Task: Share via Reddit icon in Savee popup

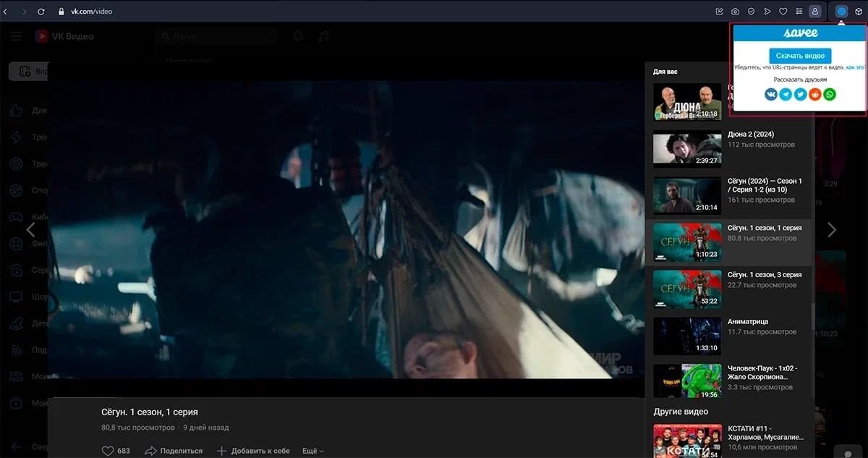Action: pyautogui.click(x=814, y=94)
